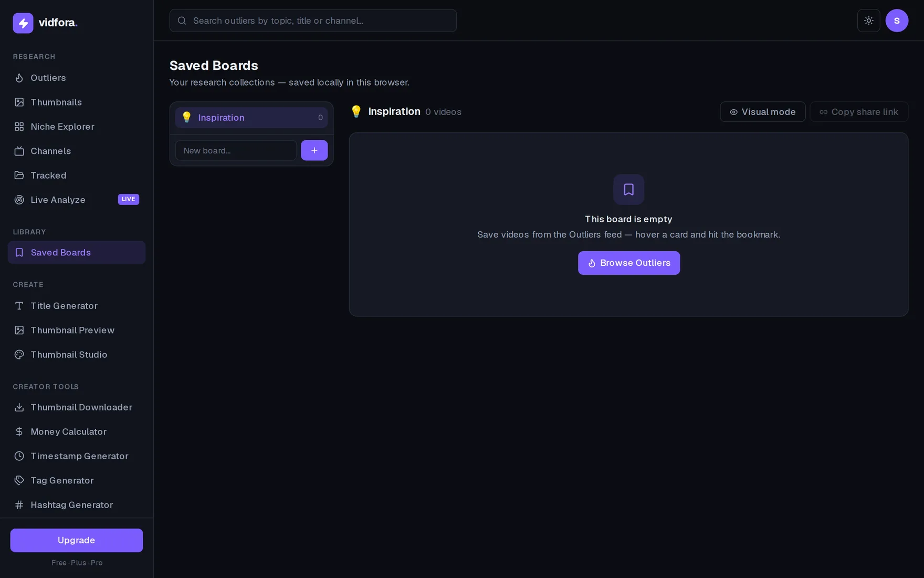
Task: Click the Thumbnails image icon in sidebar
Action: click(19, 102)
